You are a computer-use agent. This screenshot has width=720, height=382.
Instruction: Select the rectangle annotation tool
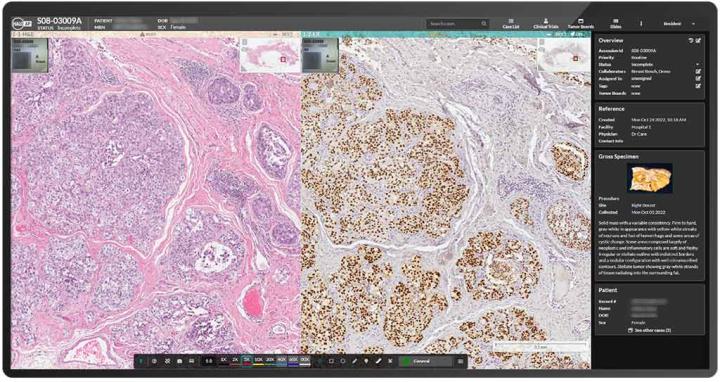point(331,361)
